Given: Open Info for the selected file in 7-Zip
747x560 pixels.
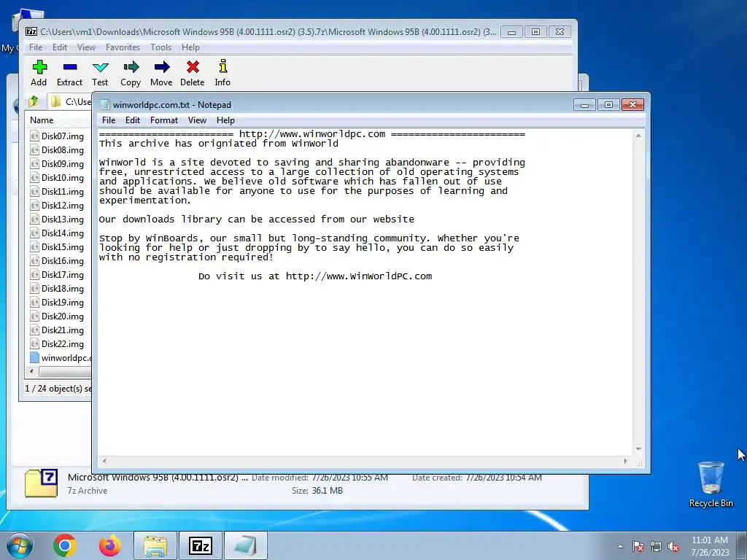Looking at the screenshot, I should [222, 73].
